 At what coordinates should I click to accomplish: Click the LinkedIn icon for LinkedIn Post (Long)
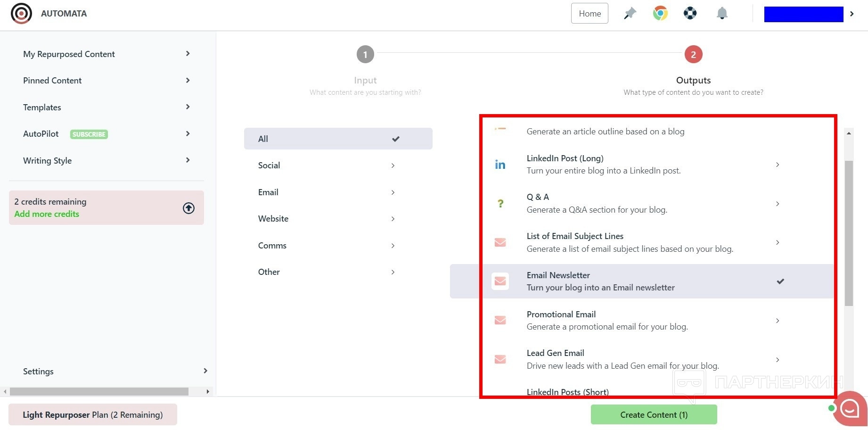pos(500,165)
